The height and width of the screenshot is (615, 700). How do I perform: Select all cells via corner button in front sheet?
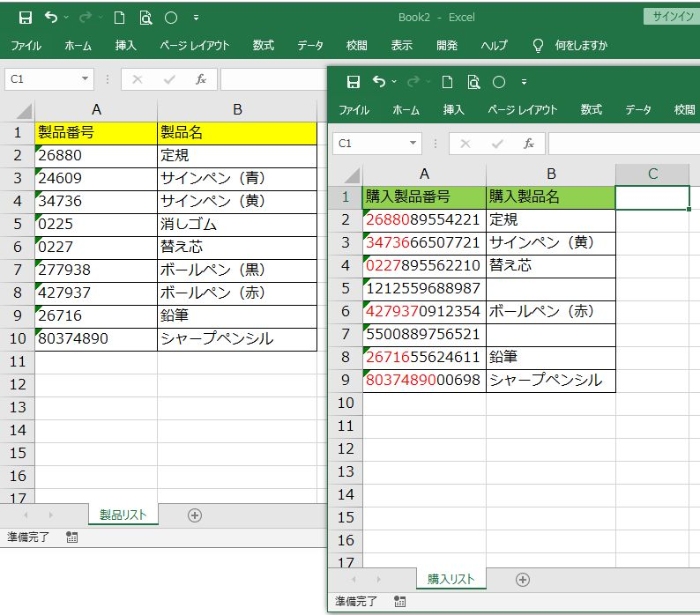(x=350, y=174)
